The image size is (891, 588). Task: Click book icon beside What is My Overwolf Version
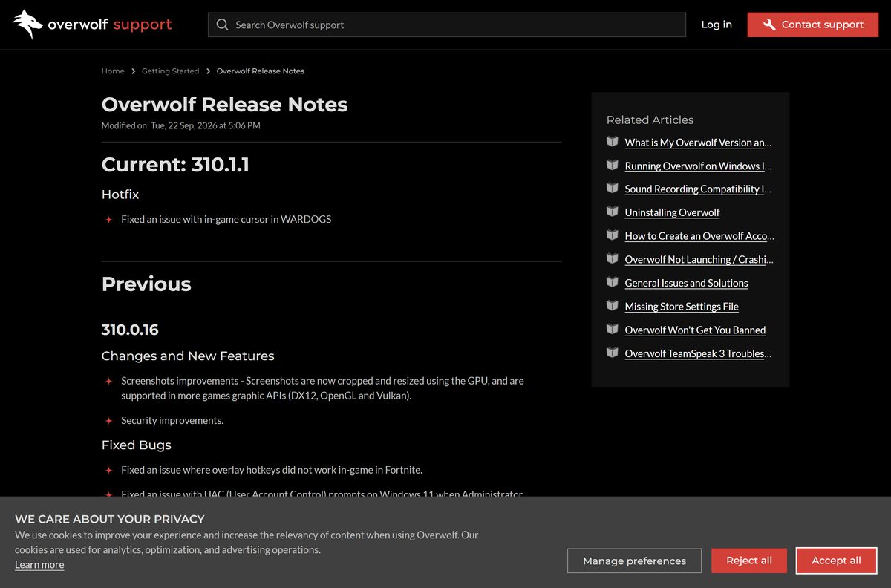612,141
